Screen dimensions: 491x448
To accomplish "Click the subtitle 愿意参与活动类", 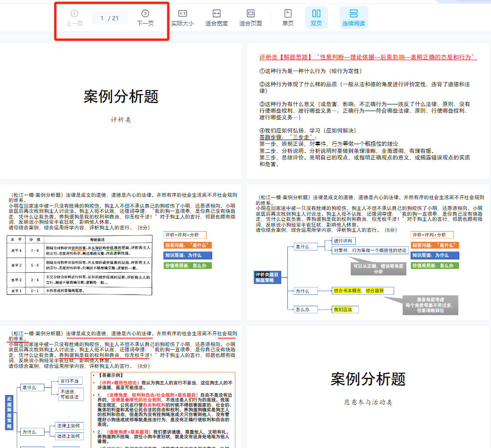I will coord(368,402).
